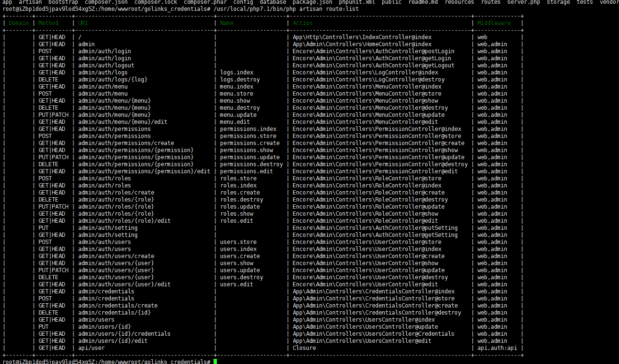This screenshot has height=364, width=619.
Task: Click the URI column header
Action: [x=83, y=23]
